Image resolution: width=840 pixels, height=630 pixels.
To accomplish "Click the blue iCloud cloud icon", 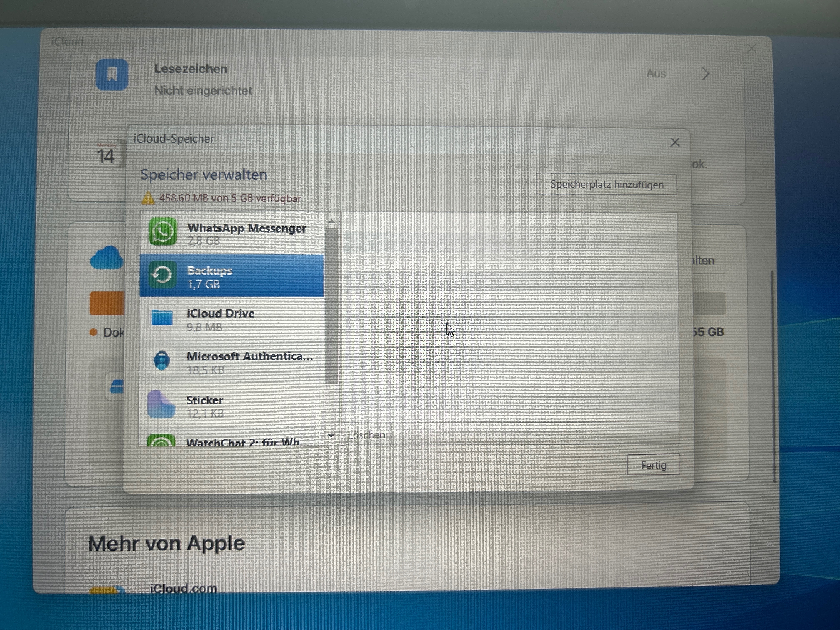I will tap(107, 258).
